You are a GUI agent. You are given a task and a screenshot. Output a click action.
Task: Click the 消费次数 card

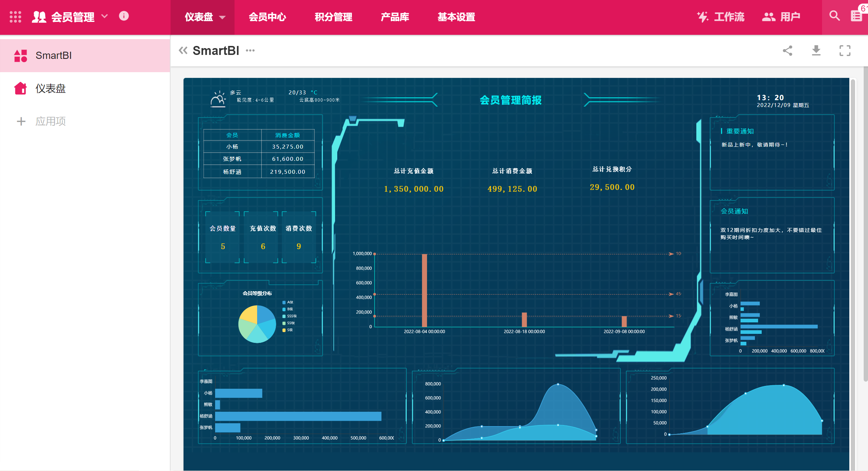coord(299,237)
